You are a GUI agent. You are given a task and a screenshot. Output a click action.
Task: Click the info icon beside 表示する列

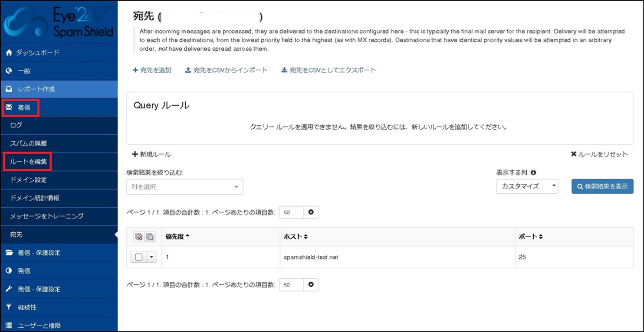(533, 172)
